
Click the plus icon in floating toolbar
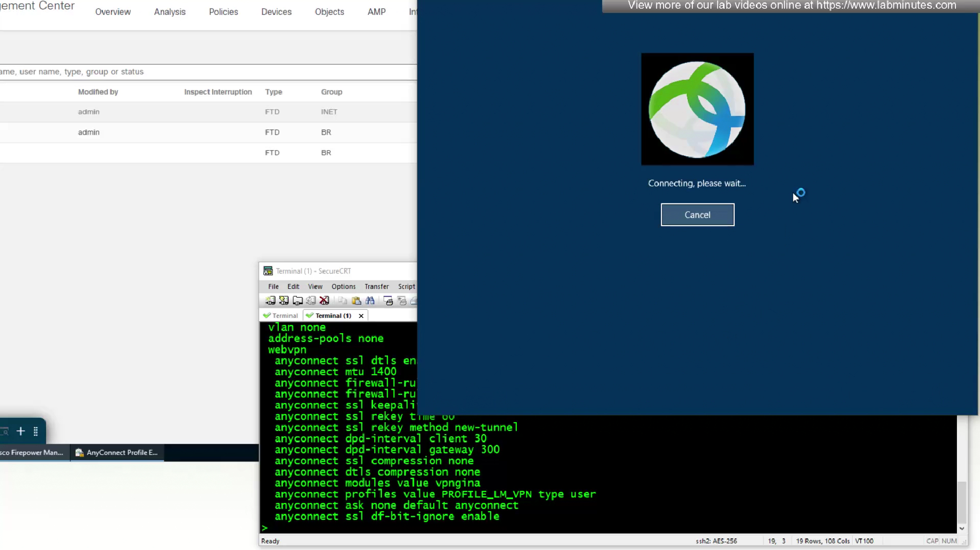(x=21, y=431)
